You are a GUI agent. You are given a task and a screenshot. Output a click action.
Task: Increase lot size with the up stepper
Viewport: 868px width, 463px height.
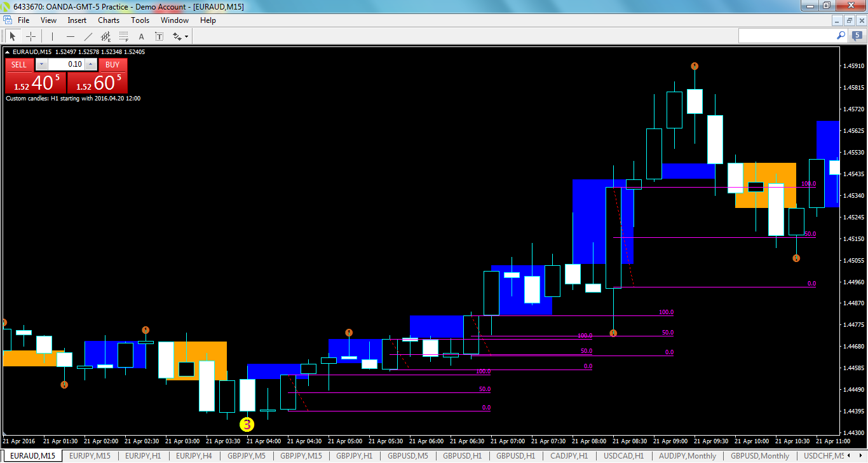pos(90,64)
